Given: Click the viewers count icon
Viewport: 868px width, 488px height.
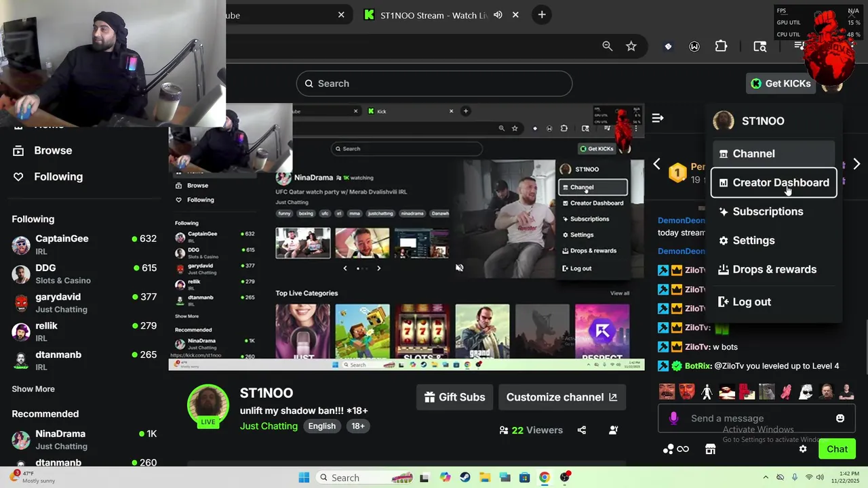Looking at the screenshot, I should coord(504,430).
